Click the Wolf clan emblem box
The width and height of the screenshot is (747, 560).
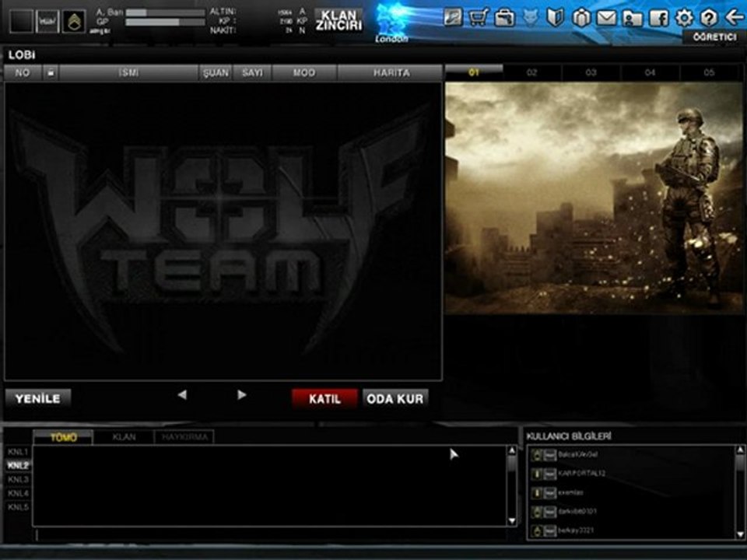47,22
